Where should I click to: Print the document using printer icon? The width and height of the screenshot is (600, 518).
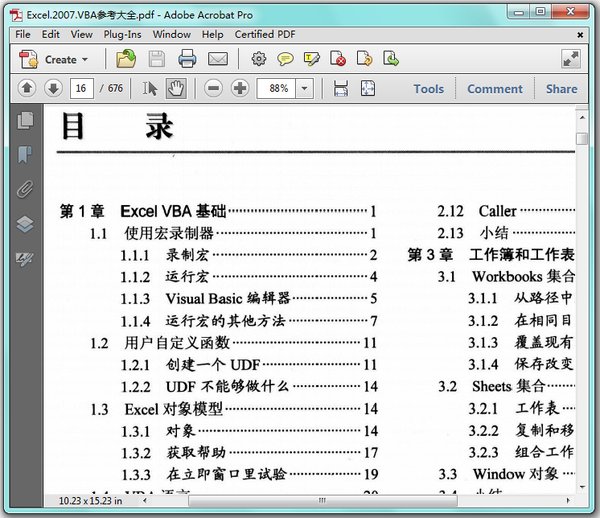(187, 59)
